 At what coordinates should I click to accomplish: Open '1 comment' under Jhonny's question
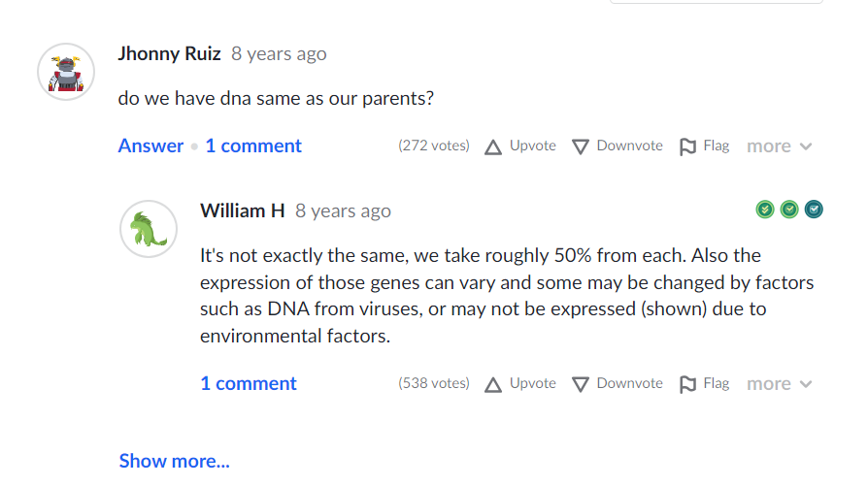coord(253,146)
